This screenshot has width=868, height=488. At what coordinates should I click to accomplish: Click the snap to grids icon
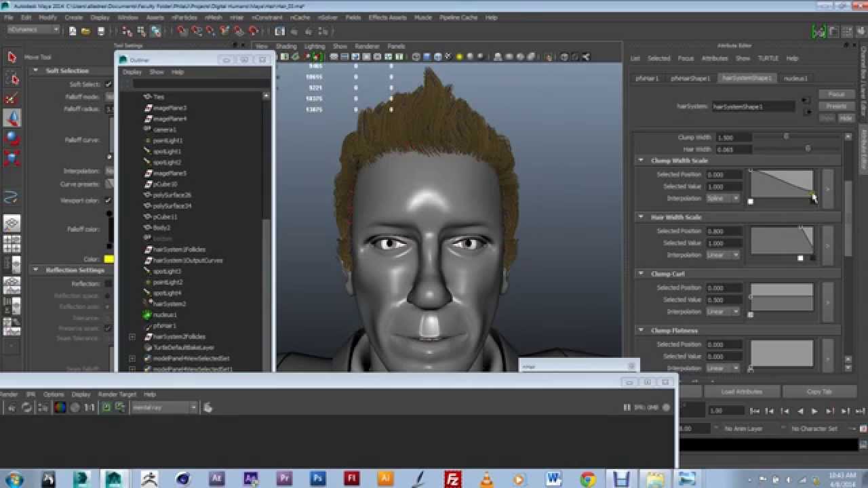pos(183,30)
